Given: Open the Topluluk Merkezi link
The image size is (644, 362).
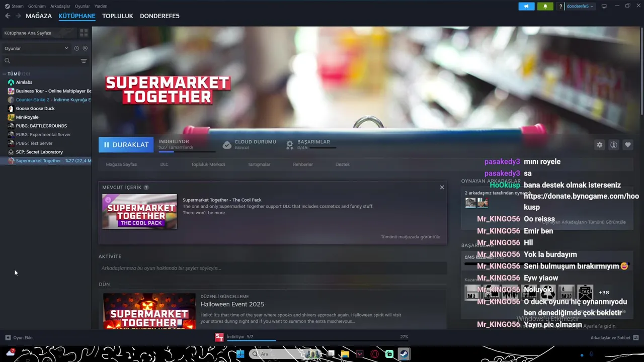Looking at the screenshot, I should (x=208, y=164).
